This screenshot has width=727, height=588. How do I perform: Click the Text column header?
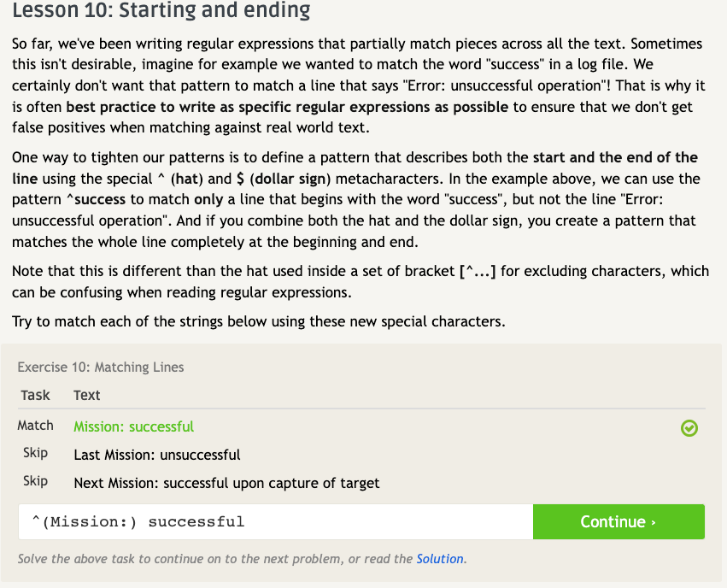(x=86, y=396)
